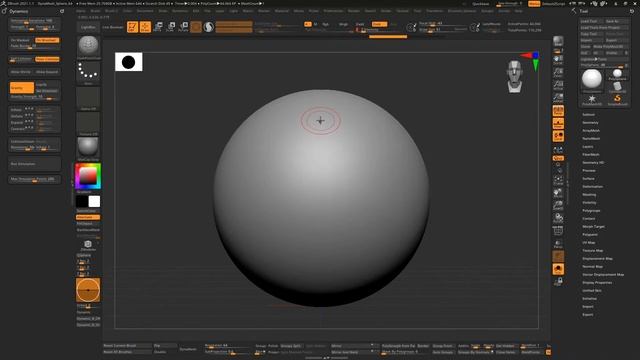Activate Edit mode on the top shelf

tap(132, 27)
